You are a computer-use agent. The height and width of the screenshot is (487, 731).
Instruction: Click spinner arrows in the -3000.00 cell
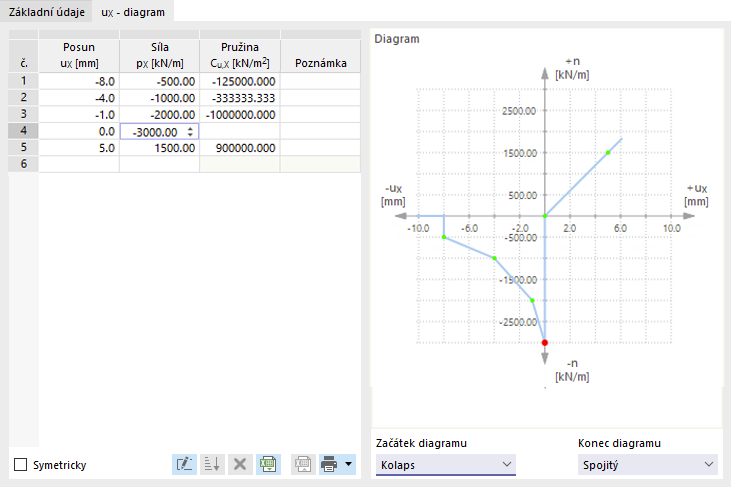click(x=190, y=132)
